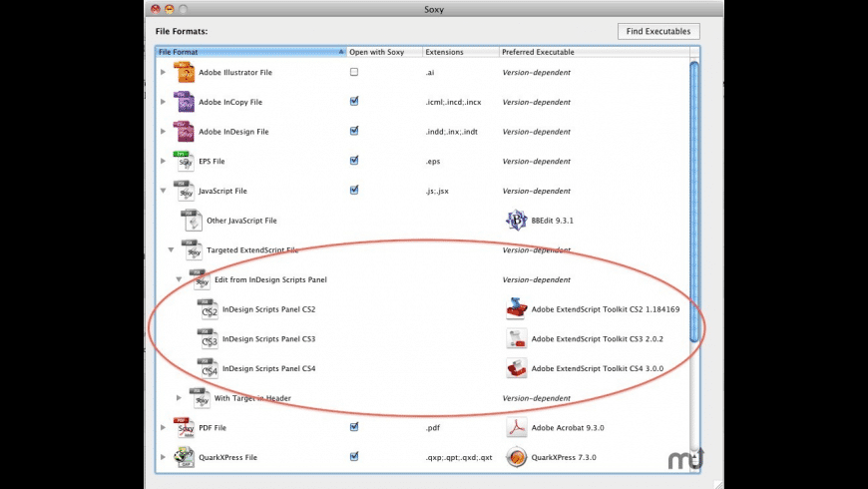This screenshot has width=868, height=489.
Task: Click the Other JavaScript File icon
Action: (192, 221)
